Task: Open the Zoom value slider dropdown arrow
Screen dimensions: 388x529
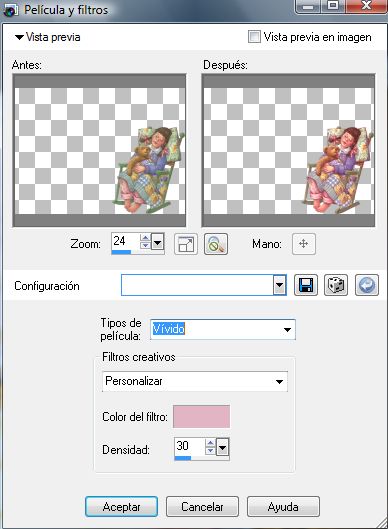Action: coord(158,242)
